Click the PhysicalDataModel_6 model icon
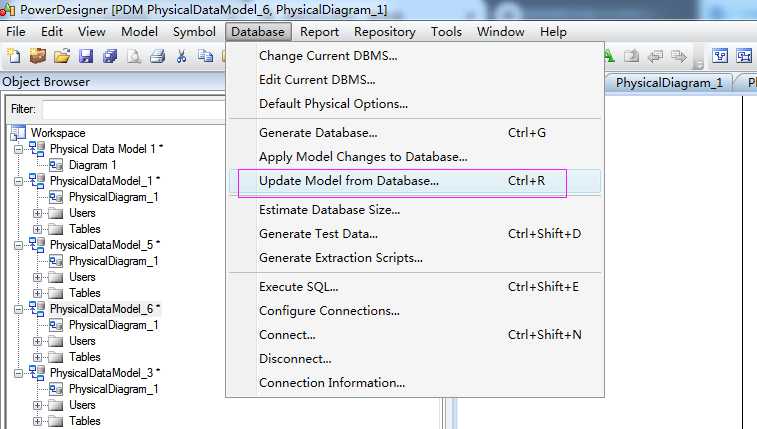Image resolution: width=757 pixels, height=429 pixels. pyautogui.click(x=37, y=309)
